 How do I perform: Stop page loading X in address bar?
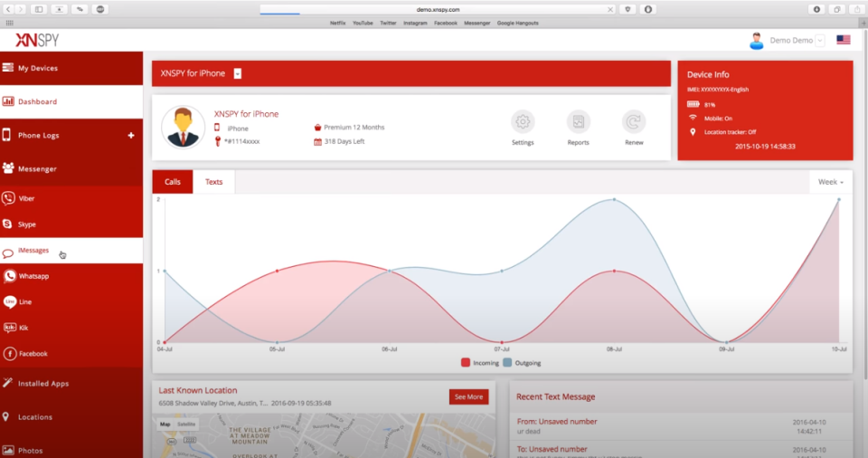610,9
